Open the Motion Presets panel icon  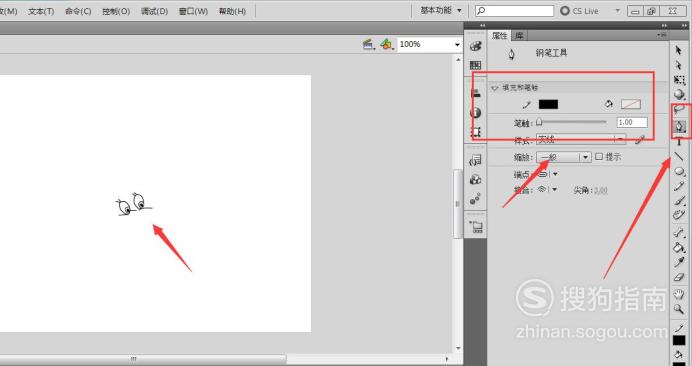click(475, 199)
